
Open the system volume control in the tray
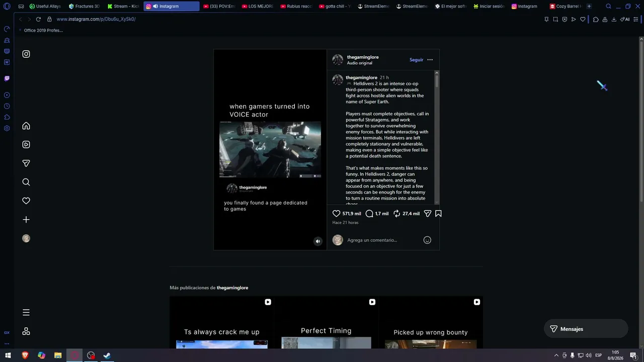(588, 355)
